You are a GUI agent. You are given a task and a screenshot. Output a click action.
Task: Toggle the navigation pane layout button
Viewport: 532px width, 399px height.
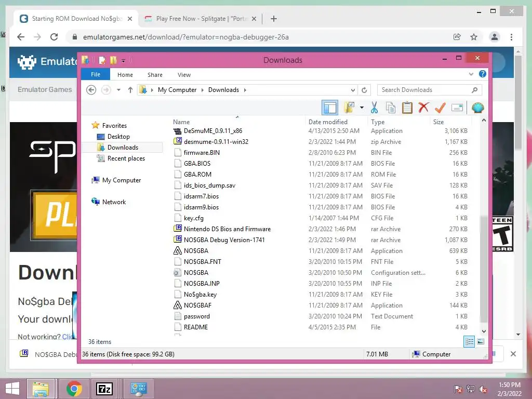pos(330,108)
